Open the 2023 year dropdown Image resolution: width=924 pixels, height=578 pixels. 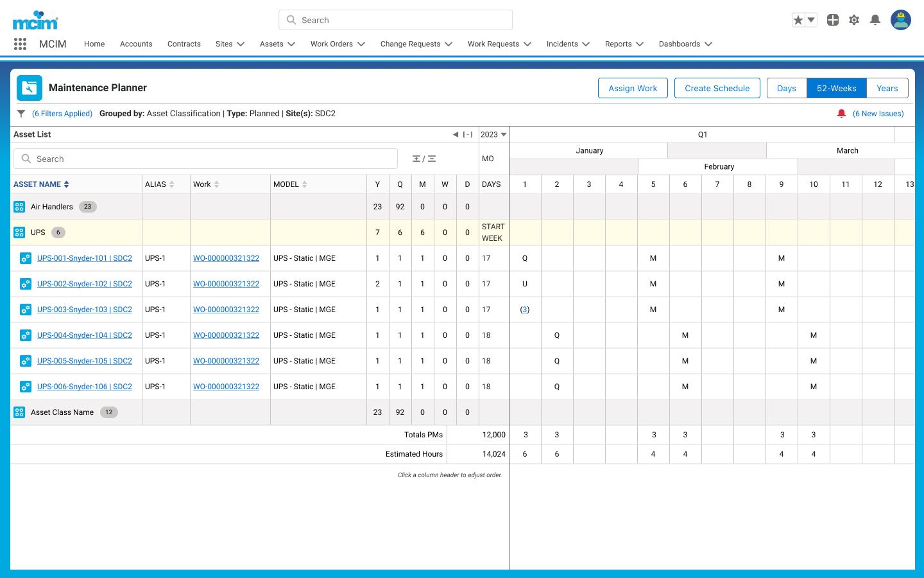[493, 134]
